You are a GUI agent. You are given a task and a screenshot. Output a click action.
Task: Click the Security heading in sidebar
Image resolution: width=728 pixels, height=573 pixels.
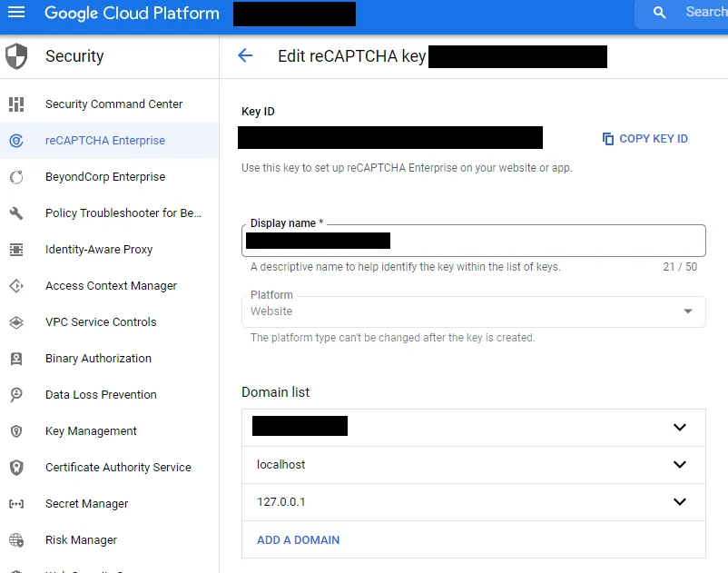coord(74,56)
